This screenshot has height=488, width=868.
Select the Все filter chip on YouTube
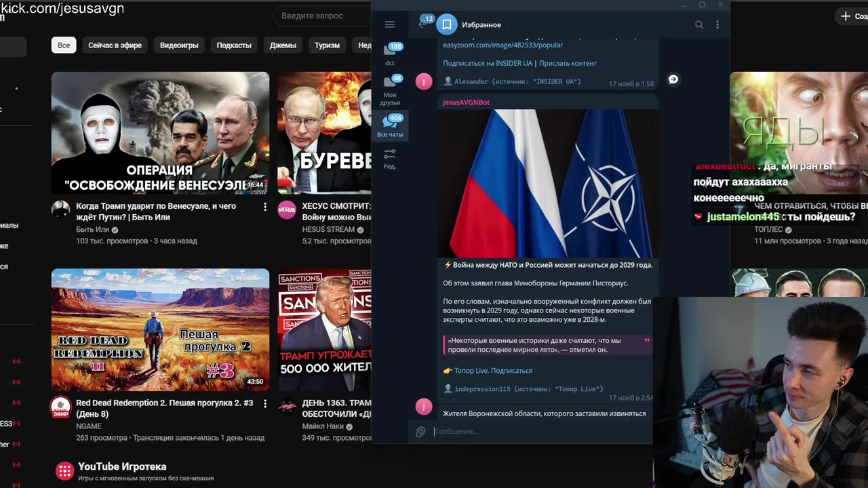click(x=64, y=45)
